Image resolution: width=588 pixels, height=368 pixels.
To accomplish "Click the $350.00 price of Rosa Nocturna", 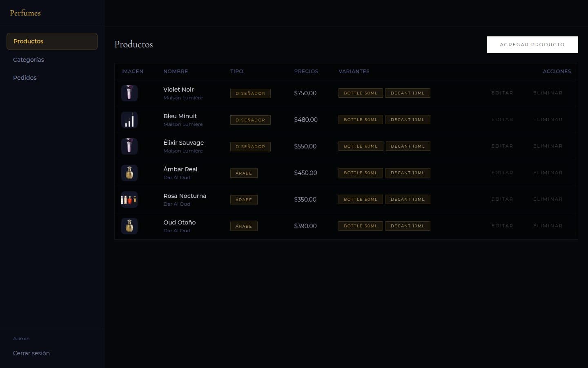I will [305, 200].
